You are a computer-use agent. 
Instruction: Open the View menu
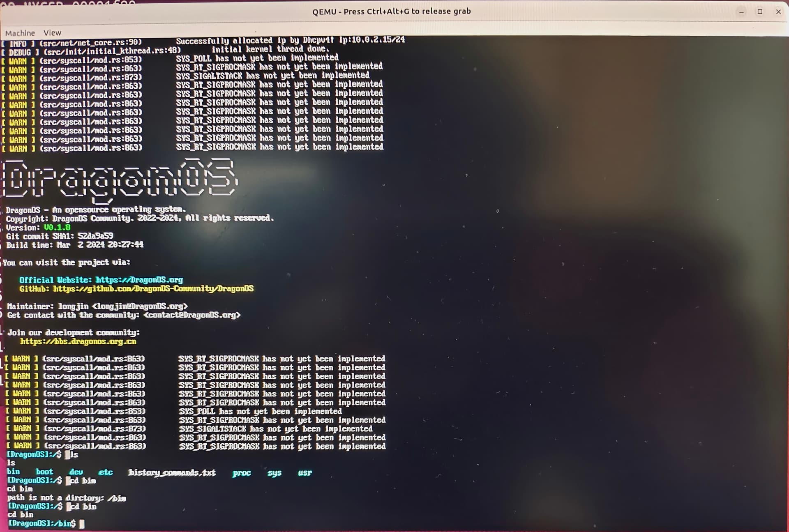pos(52,32)
